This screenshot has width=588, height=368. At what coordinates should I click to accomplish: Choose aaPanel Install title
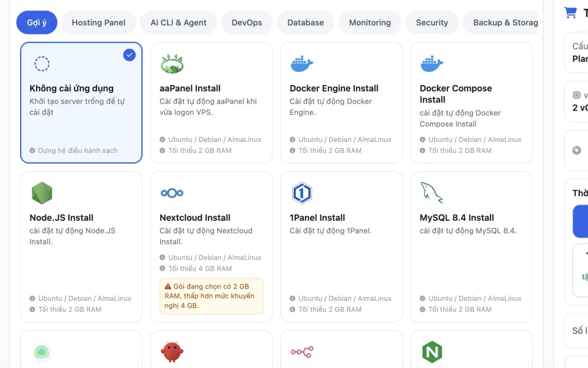tap(190, 88)
